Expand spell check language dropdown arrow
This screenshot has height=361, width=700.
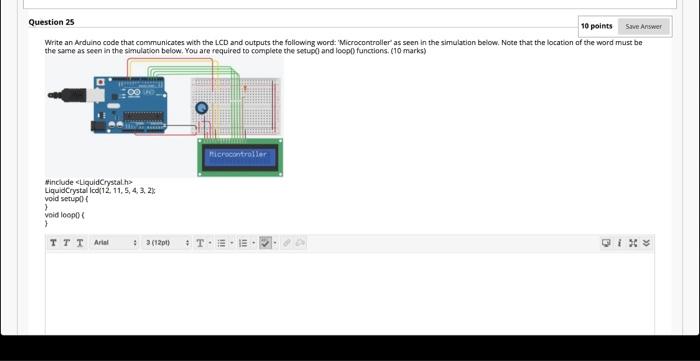275,243
